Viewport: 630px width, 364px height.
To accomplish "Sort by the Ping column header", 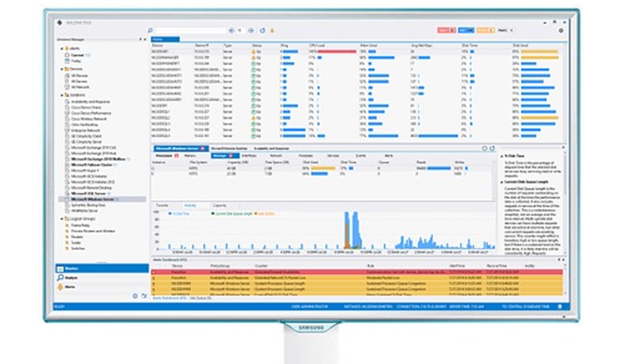I will (x=284, y=45).
